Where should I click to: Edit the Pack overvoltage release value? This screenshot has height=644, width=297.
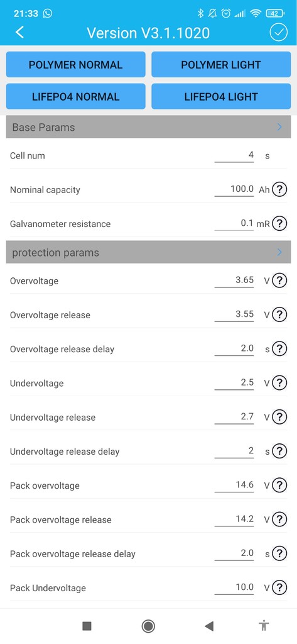pos(234,519)
